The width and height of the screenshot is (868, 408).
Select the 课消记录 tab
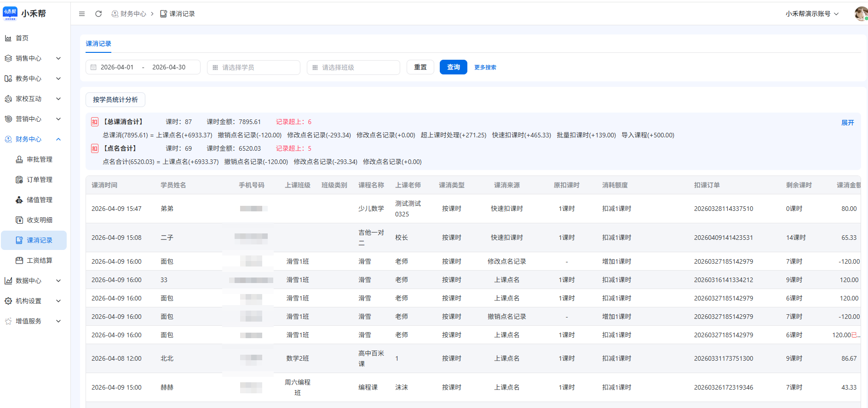click(x=98, y=44)
